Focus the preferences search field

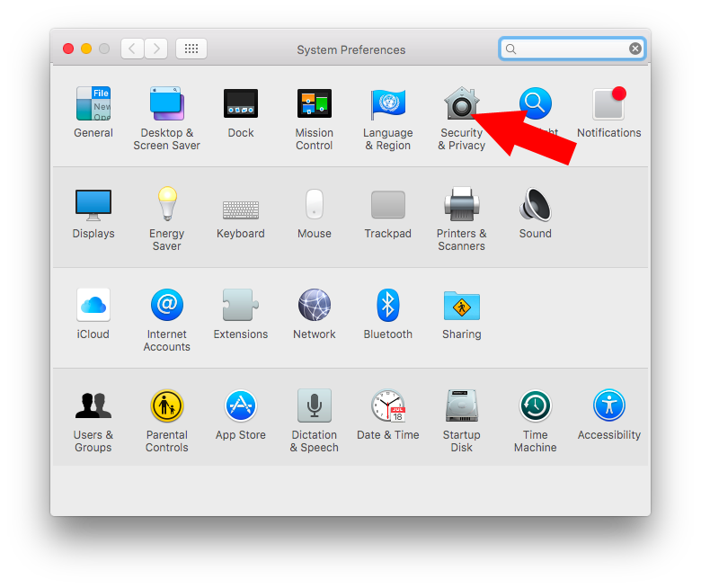(x=572, y=49)
